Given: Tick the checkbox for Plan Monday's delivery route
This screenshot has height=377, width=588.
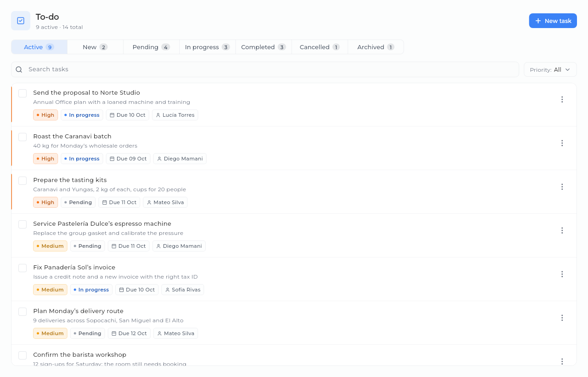Looking at the screenshot, I should (x=23, y=312).
